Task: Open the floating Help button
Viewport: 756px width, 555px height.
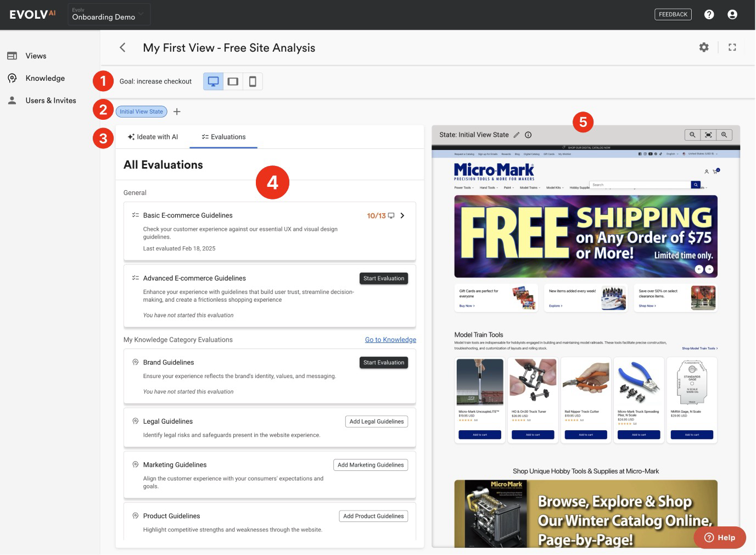Action: (x=720, y=537)
